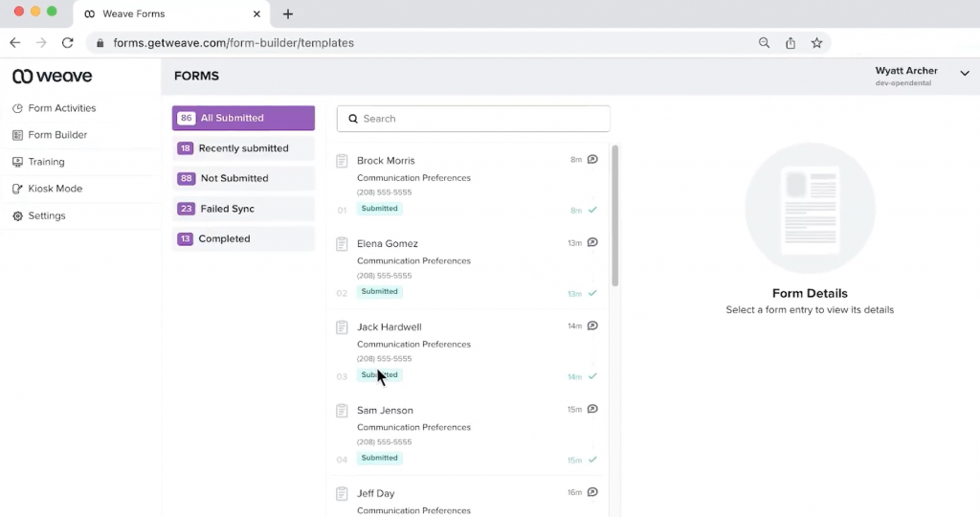The image size is (980, 517).
Task: Show the Not Submitted forms list
Action: [x=243, y=179]
